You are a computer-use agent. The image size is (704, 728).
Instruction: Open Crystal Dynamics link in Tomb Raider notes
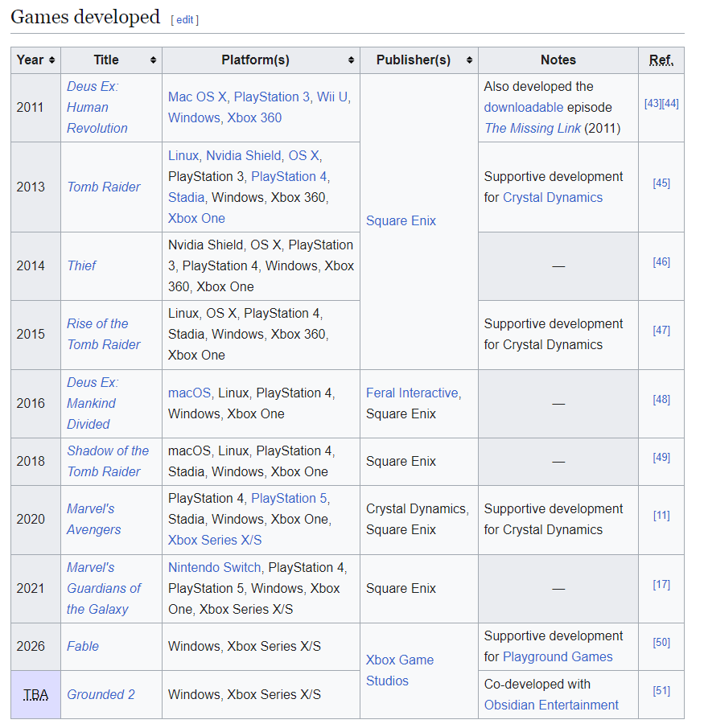point(553,197)
